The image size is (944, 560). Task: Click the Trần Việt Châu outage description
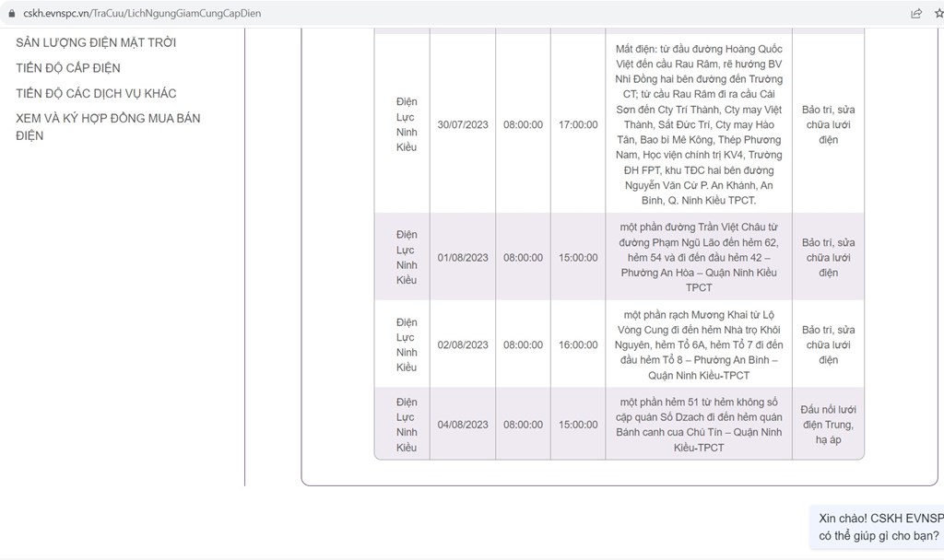point(698,257)
